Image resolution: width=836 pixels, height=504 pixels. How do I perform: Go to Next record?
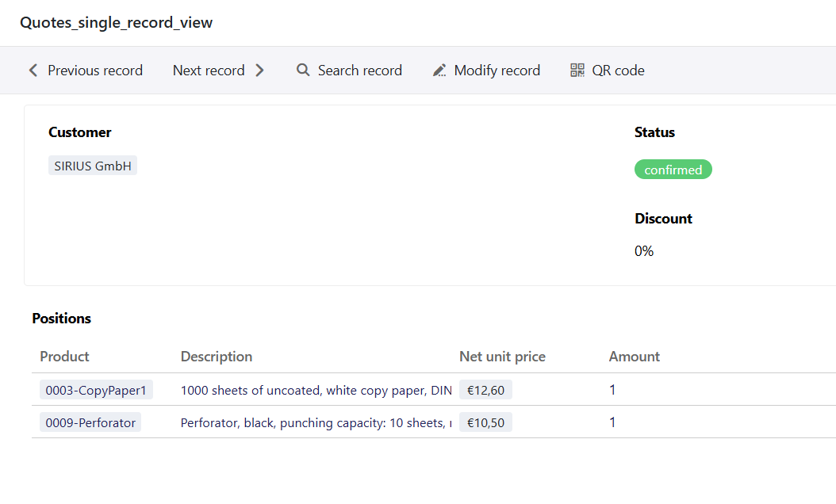click(209, 71)
